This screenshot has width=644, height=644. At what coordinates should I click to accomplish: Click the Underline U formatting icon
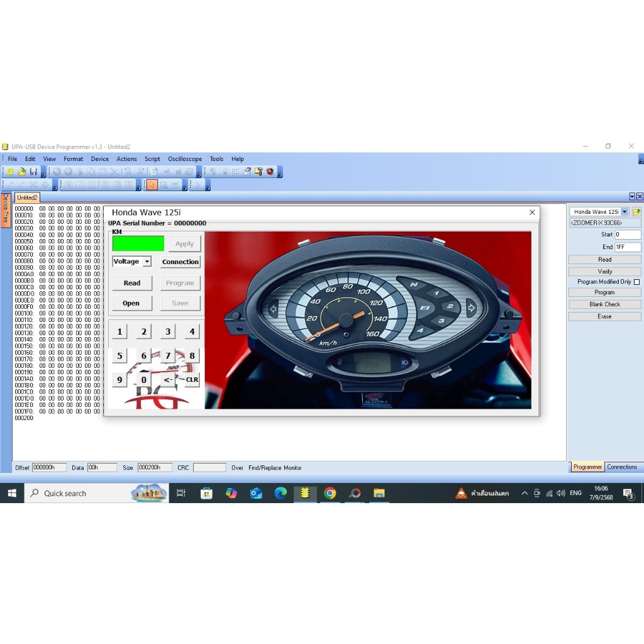[x=92, y=185]
